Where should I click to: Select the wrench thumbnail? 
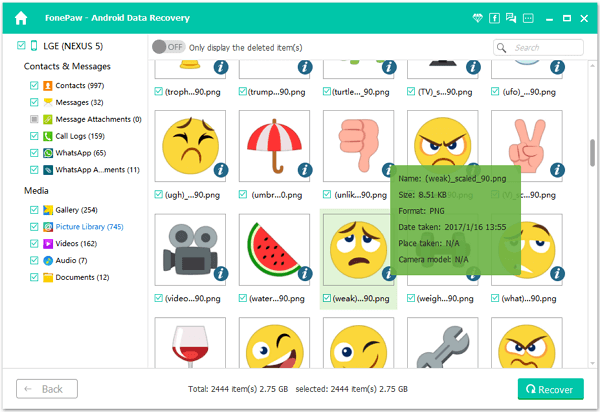pyautogui.click(x=443, y=343)
